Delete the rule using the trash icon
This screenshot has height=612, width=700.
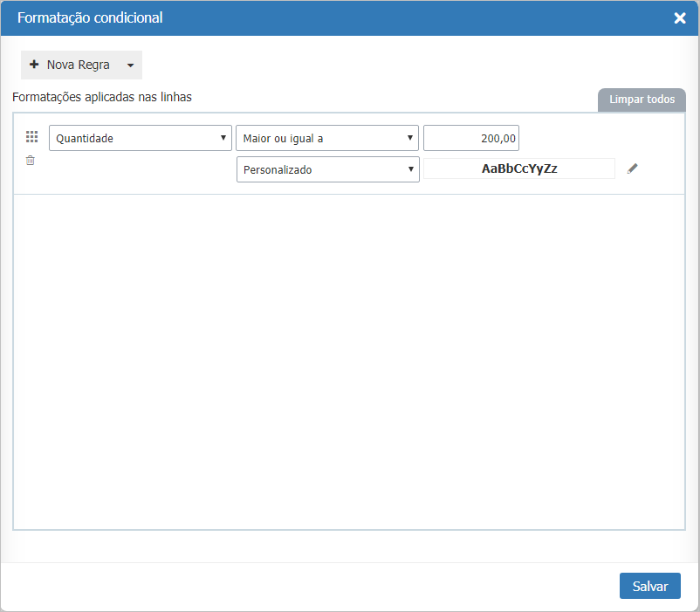(x=31, y=161)
